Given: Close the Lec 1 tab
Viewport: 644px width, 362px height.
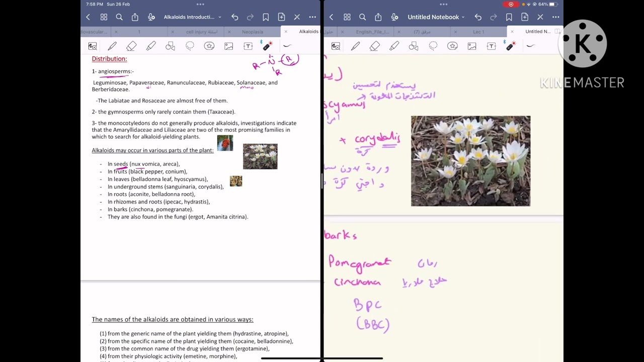Looking at the screenshot, I should point(455,32).
